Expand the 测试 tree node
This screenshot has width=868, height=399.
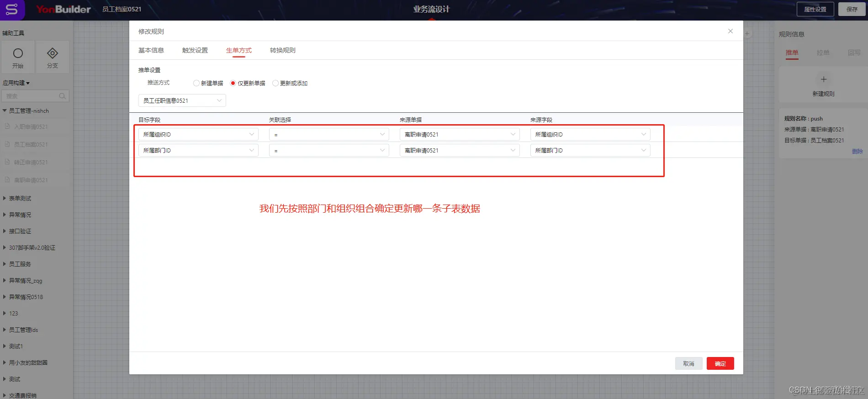pyautogui.click(x=5, y=379)
